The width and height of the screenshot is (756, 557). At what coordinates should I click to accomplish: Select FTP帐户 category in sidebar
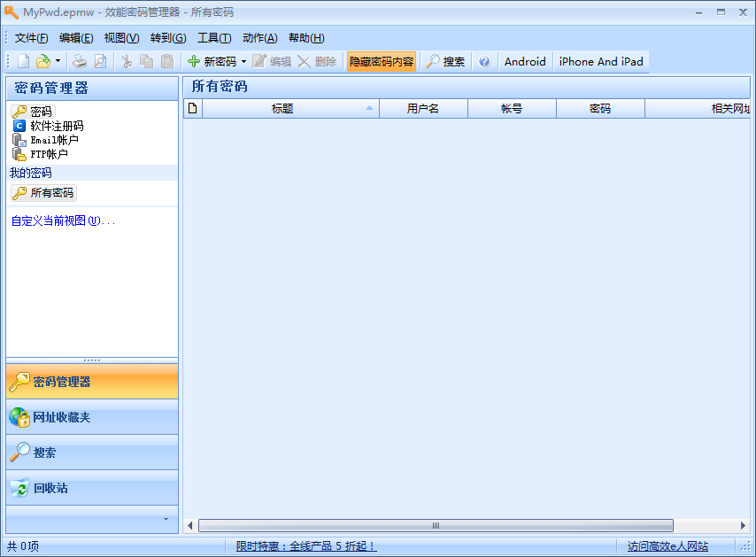(49, 154)
